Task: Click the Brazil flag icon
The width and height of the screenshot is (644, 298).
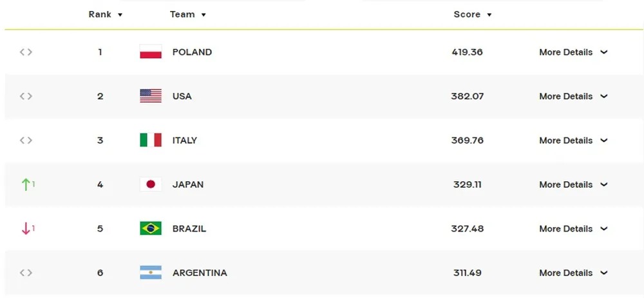Action: pyautogui.click(x=151, y=228)
